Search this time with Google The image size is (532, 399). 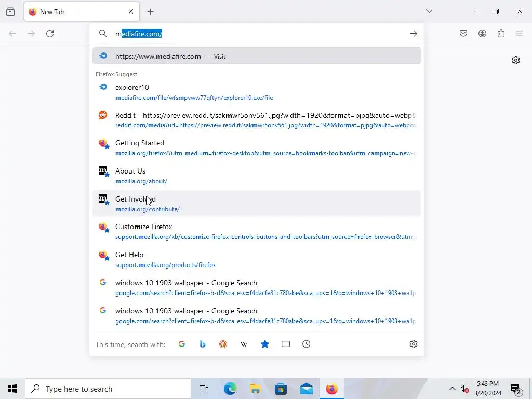182,344
